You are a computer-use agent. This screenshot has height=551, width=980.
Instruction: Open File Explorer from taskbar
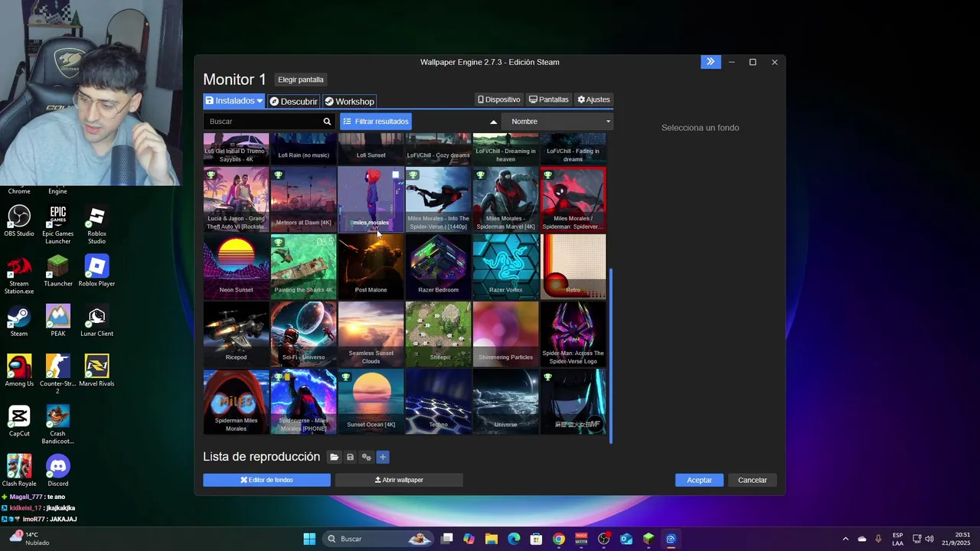tap(492, 539)
